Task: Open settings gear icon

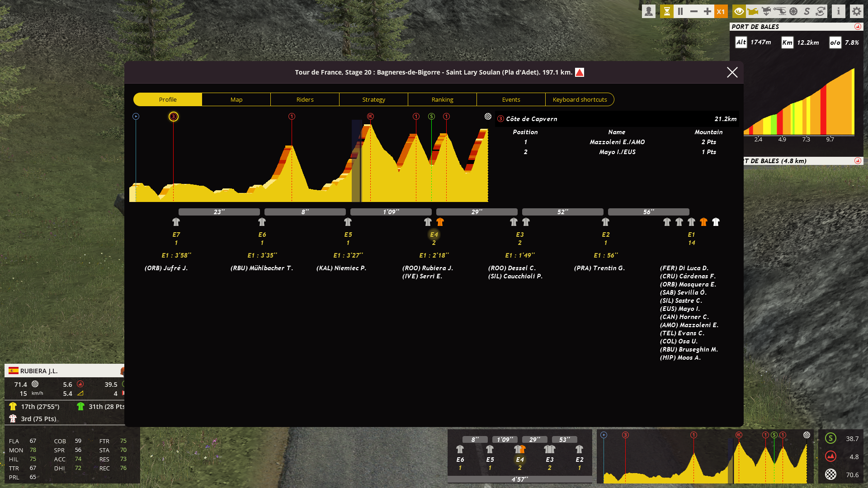Action: pyautogui.click(x=857, y=11)
